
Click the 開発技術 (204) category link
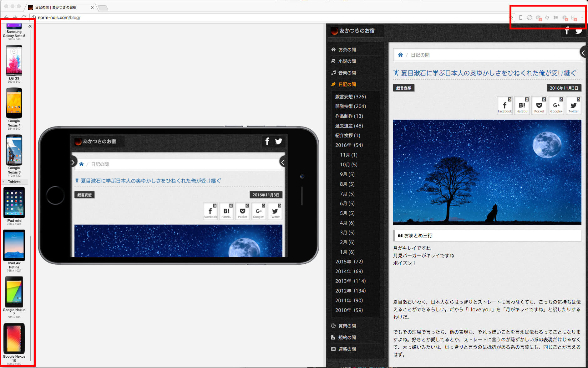point(350,106)
